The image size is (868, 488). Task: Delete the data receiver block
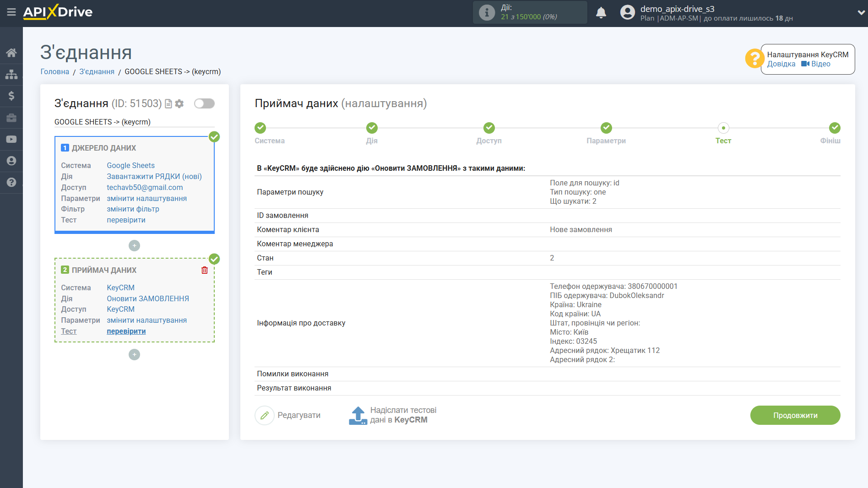[x=205, y=270]
